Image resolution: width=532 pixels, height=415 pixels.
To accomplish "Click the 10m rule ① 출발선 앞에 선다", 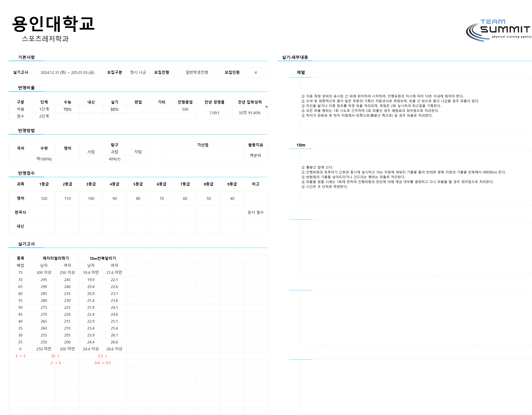I will [317, 167].
